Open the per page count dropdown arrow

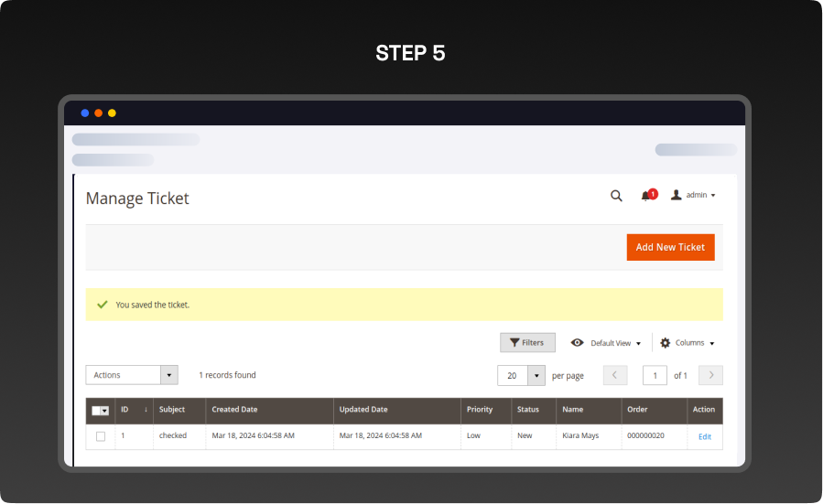click(536, 376)
